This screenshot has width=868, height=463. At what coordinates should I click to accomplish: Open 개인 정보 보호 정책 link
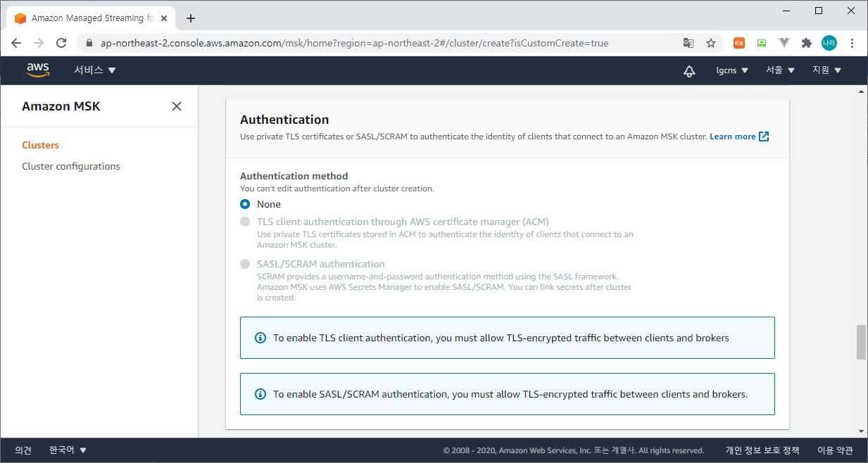pos(762,450)
